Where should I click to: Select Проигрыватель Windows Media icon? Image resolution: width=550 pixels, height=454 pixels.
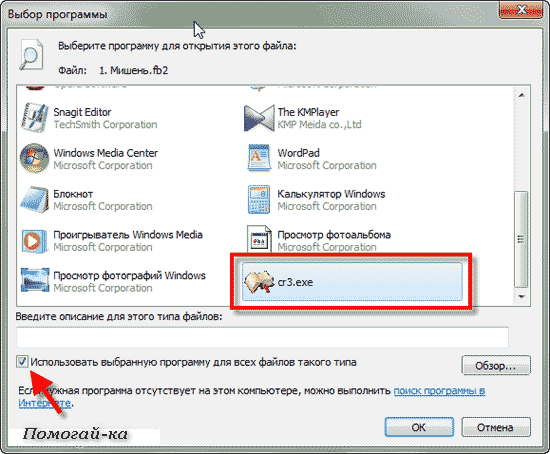click(x=34, y=241)
